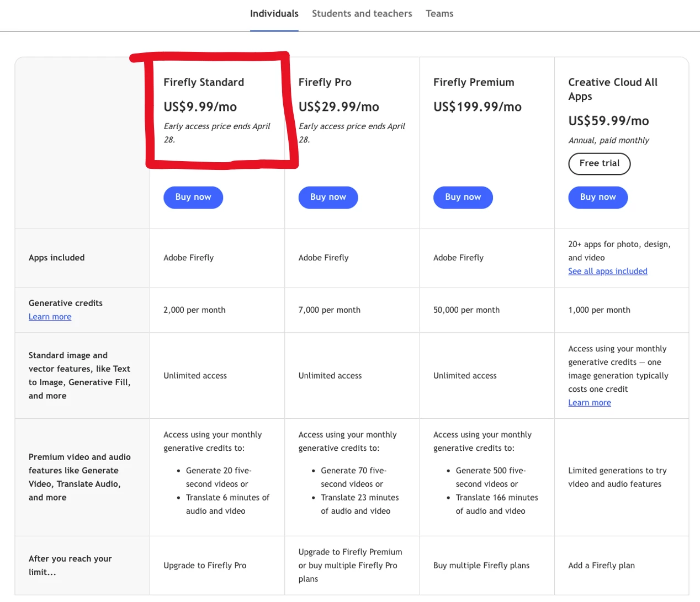This screenshot has width=700, height=602.
Task: Click the 20+ apps for photo, design text
Action: [619, 251]
